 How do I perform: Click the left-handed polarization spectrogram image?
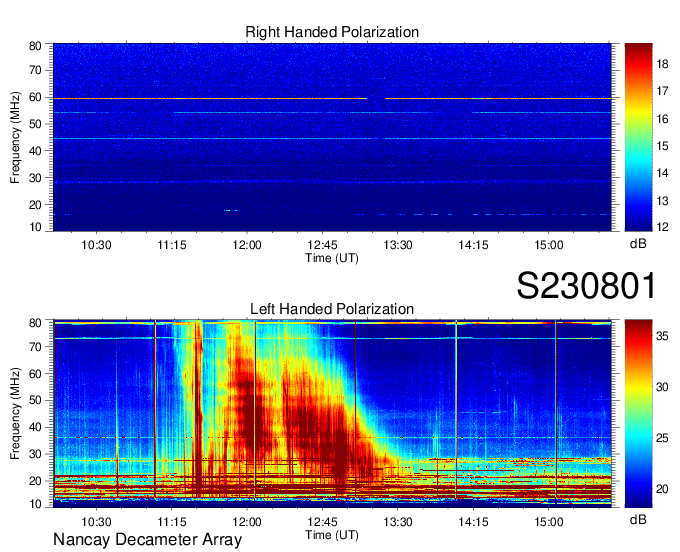click(x=332, y=414)
